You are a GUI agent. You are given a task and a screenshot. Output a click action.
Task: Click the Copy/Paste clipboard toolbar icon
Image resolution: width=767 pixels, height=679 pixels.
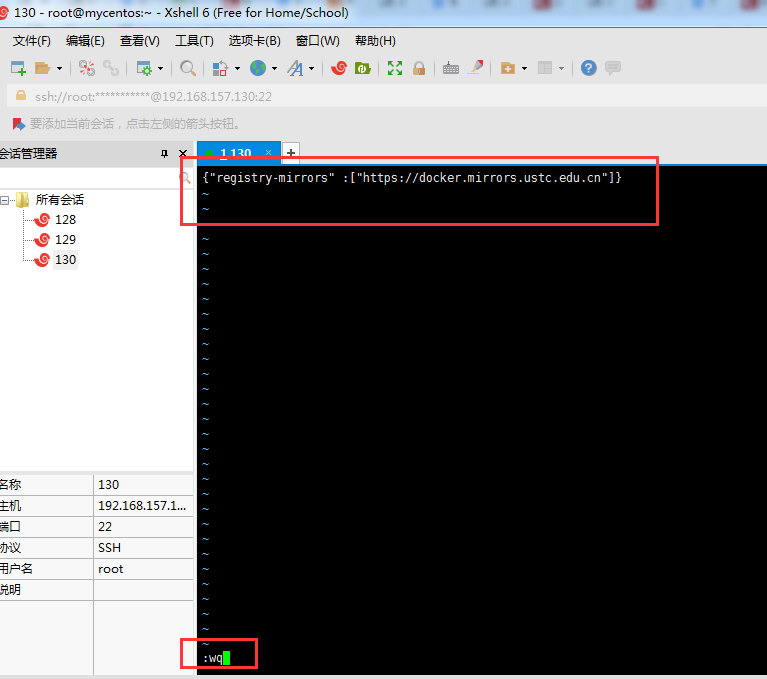click(220, 68)
